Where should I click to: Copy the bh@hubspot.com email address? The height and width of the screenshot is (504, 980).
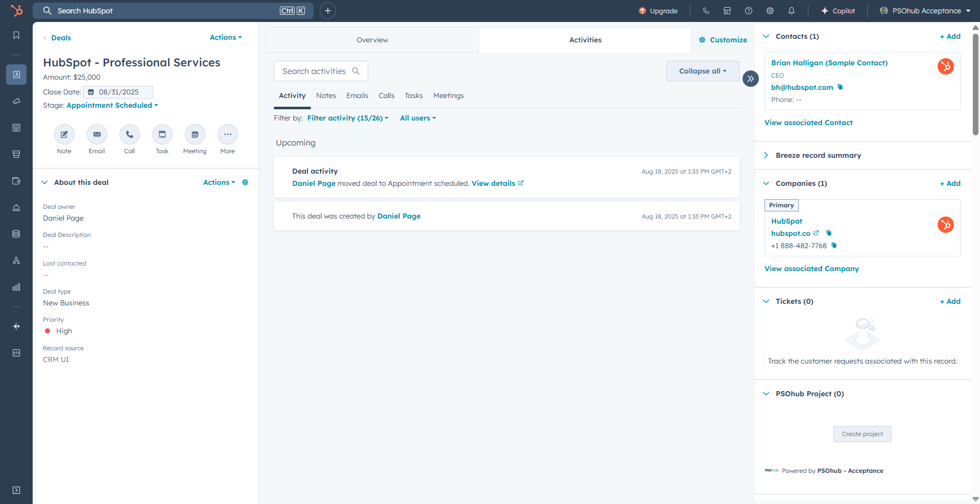point(840,87)
